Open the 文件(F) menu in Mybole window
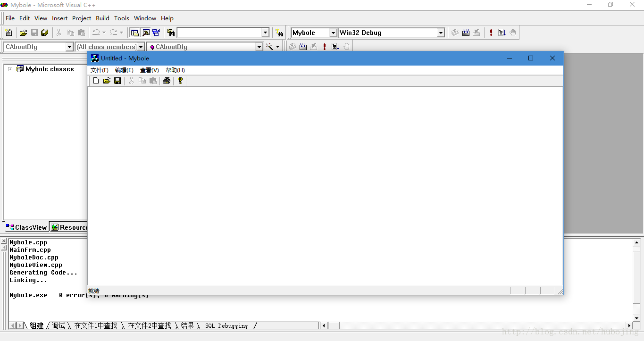 (x=100, y=70)
